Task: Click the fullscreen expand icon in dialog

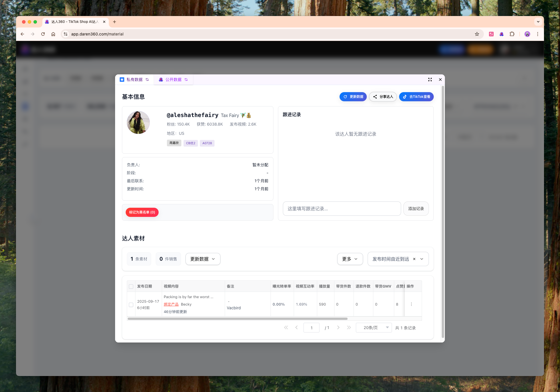Action: point(430,80)
